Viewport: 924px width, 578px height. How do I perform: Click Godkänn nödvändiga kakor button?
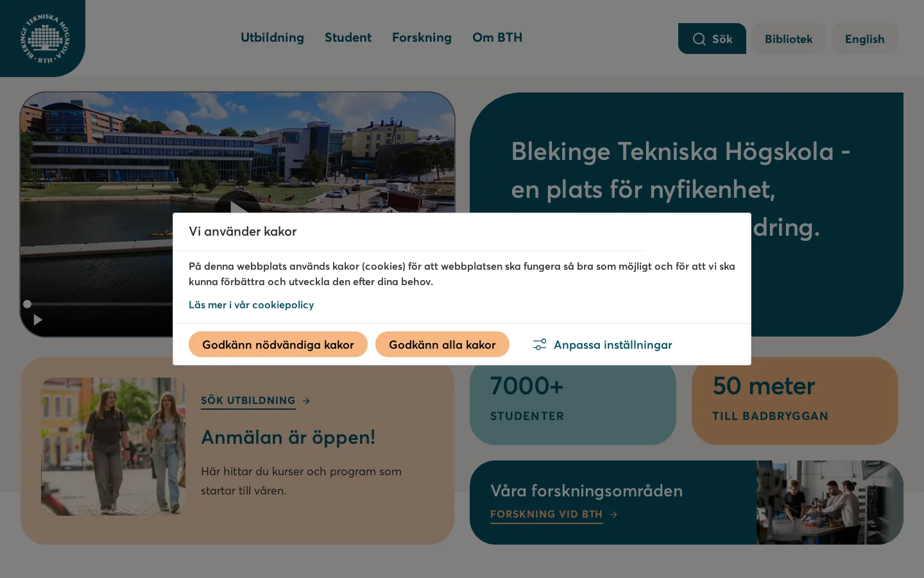pos(278,344)
